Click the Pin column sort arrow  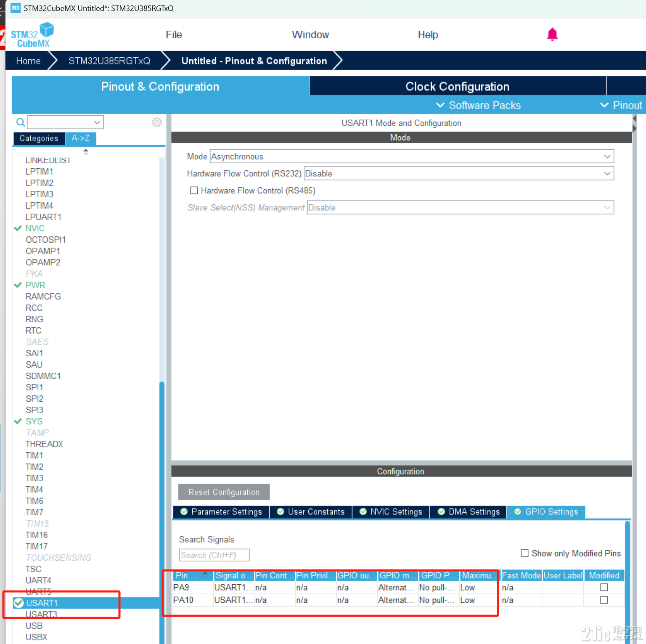[x=205, y=574]
